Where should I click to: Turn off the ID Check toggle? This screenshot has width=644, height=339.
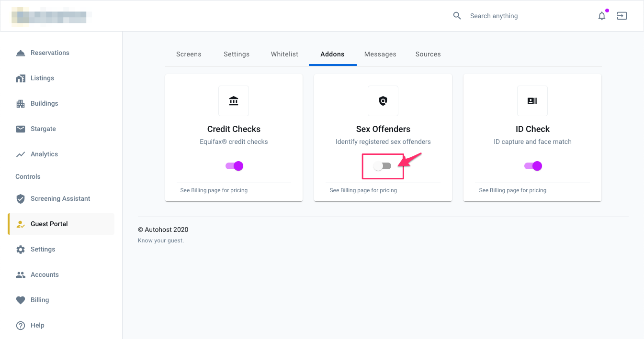(532, 165)
